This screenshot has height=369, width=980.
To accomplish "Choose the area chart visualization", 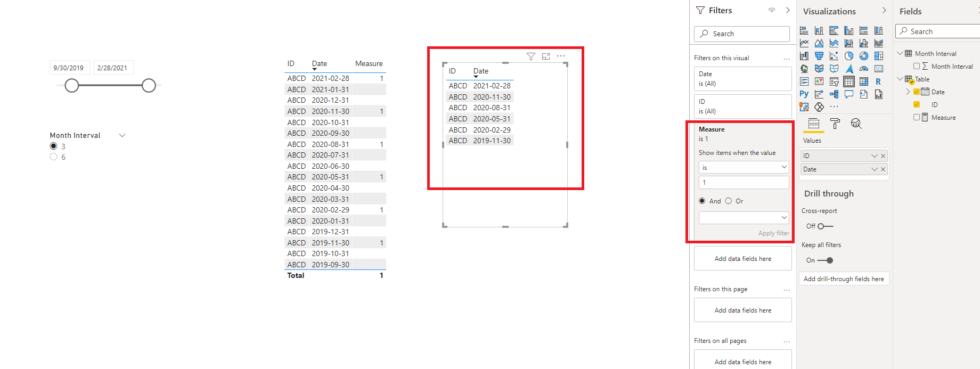I will tap(819, 43).
